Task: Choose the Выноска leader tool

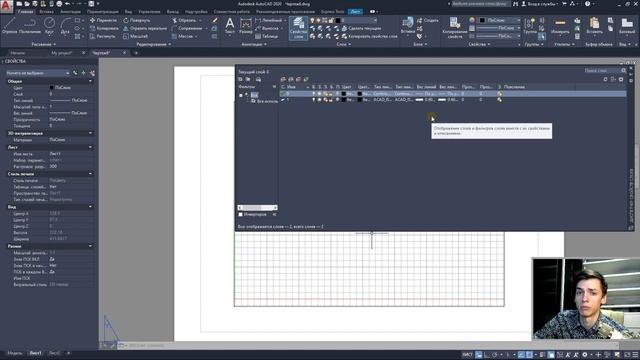Action: 267,28
